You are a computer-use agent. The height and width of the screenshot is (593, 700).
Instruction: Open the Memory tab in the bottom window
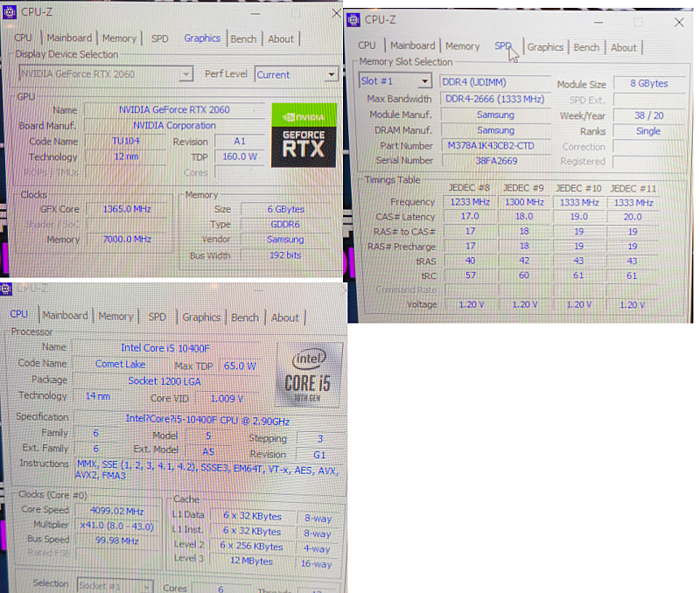click(x=115, y=317)
